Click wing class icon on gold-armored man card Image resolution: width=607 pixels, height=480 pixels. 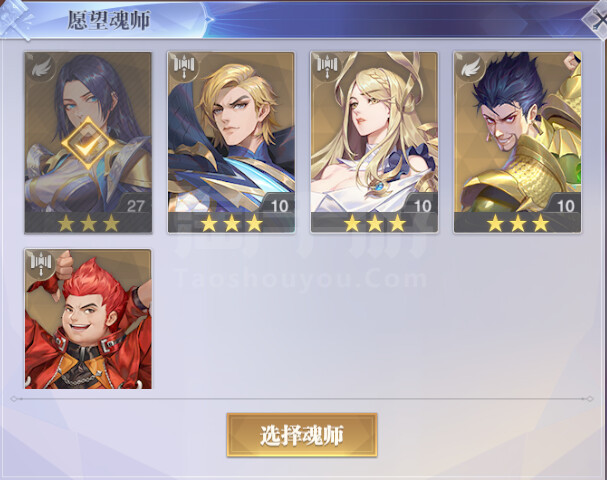[x=471, y=67]
